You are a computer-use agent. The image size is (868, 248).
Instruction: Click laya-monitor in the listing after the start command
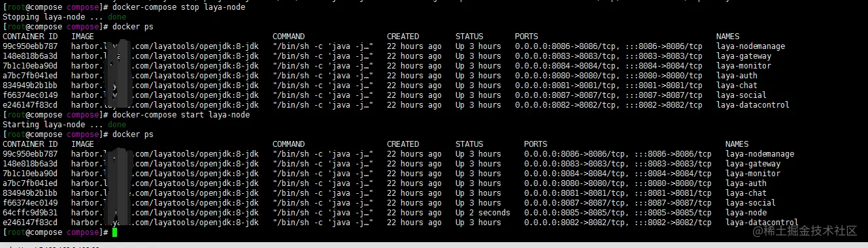753,174
